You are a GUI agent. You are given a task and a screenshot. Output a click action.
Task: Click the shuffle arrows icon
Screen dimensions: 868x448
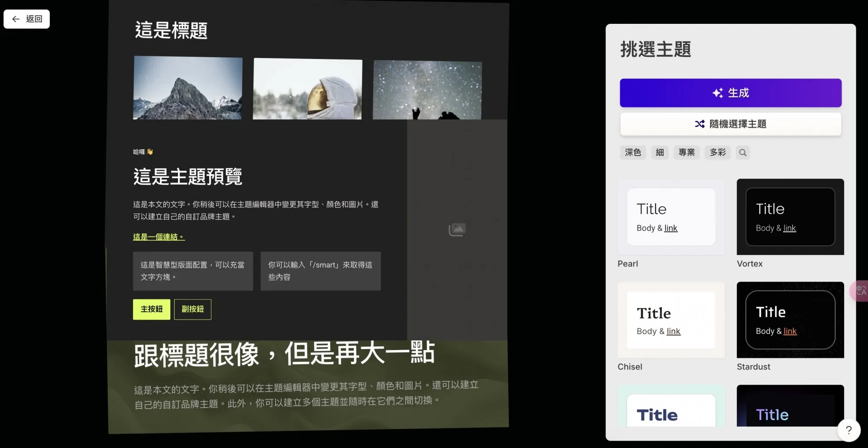pos(700,124)
